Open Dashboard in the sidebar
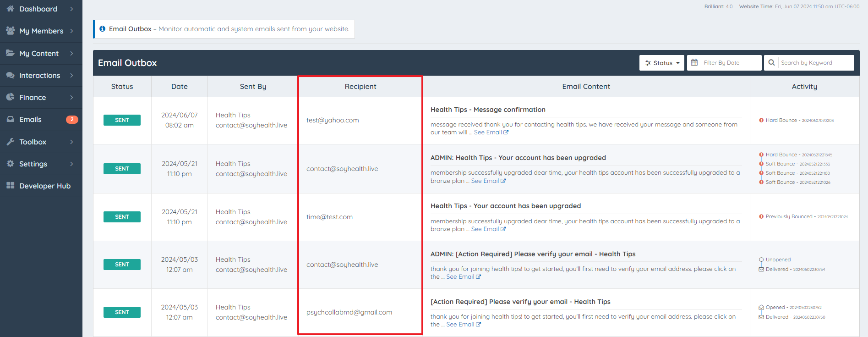This screenshot has height=337, width=868. (x=41, y=9)
